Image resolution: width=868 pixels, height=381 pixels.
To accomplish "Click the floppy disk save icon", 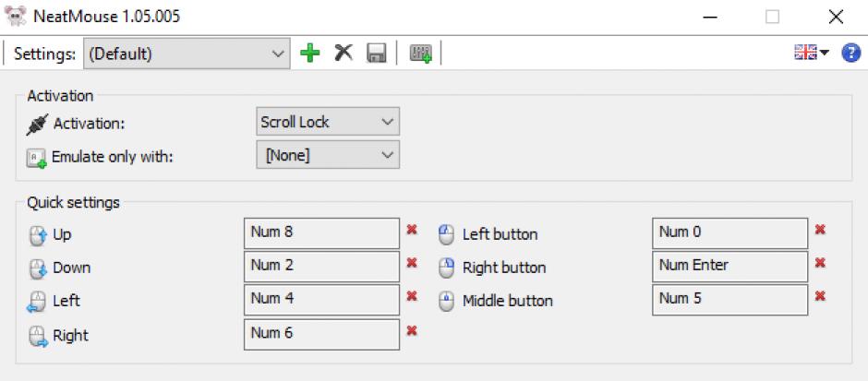I will 376,54.
